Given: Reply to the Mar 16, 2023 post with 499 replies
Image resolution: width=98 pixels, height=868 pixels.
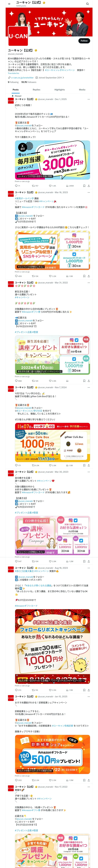Looking at the screenshot, I should pyautogui.click(x=18, y=276).
